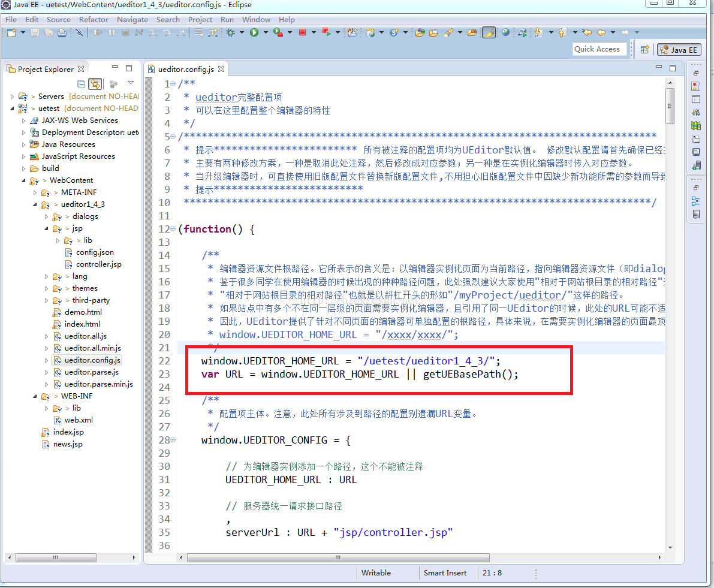Click the Last Edit Location icon

pos(587,32)
